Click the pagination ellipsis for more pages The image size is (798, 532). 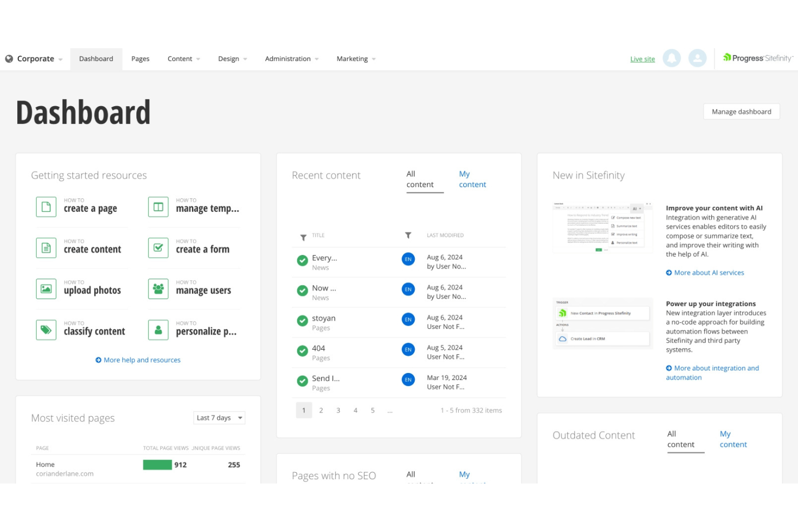[x=390, y=411]
